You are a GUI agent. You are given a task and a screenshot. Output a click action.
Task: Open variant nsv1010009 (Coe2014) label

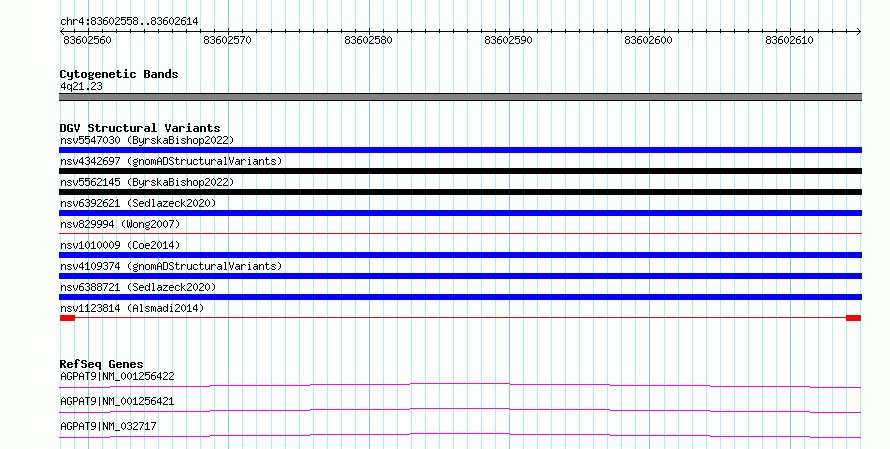point(120,245)
